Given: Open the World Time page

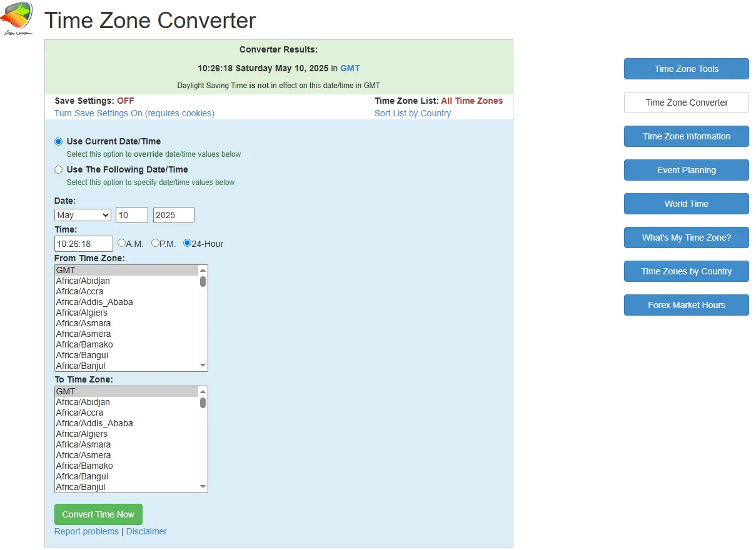Looking at the screenshot, I should click(x=686, y=204).
